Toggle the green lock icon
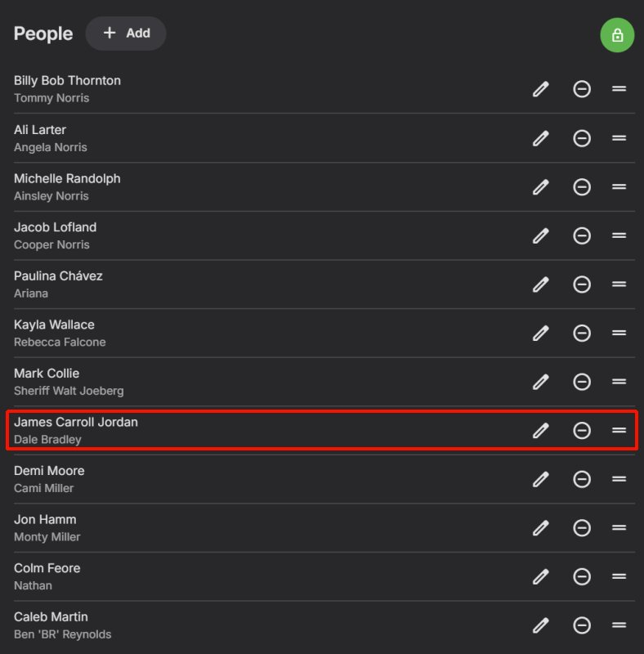 coord(617,35)
